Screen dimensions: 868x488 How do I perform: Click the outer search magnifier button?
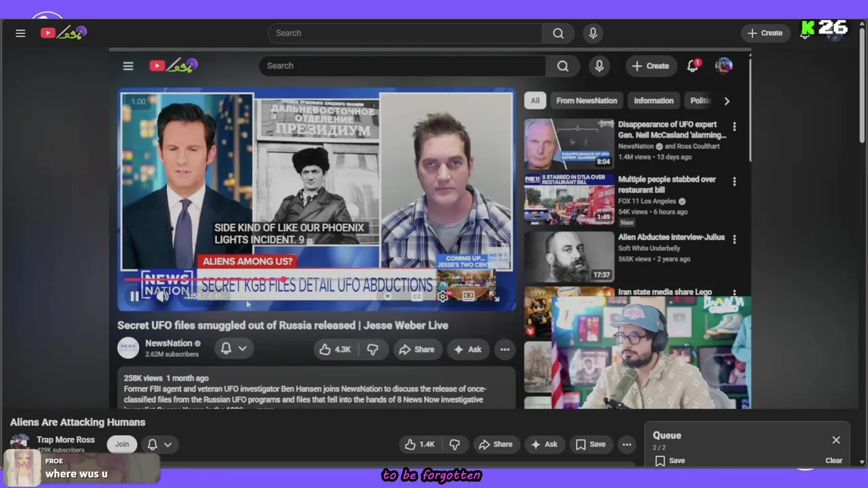pyautogui.click(x=558, y=33)
